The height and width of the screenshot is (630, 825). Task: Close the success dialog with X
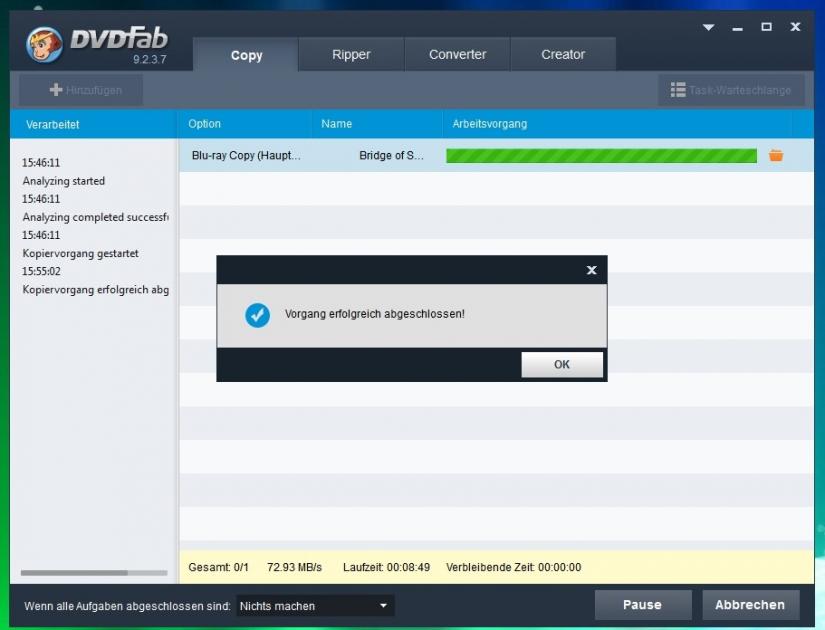click(591, 270)
